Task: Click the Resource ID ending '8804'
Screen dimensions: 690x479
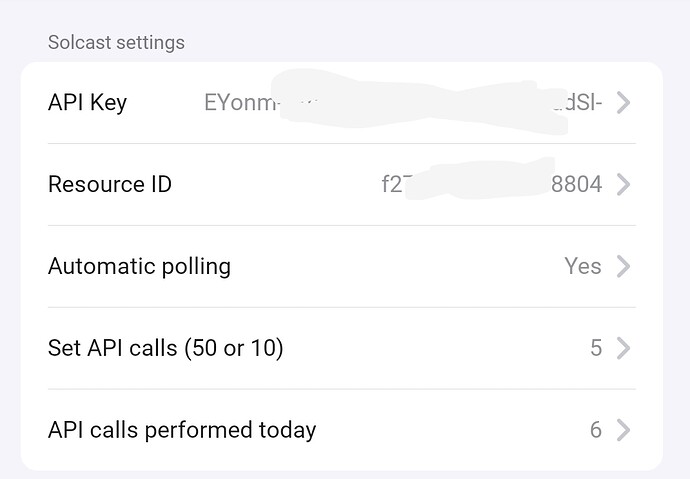Action: pos(577,185)
